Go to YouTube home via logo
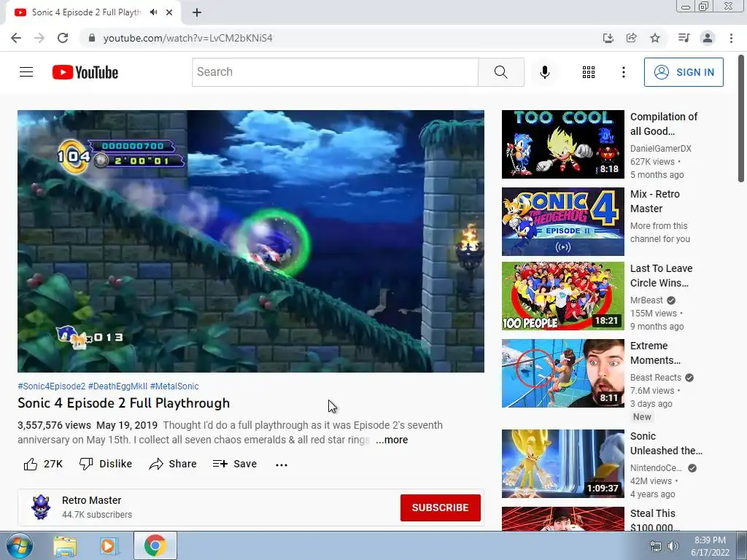The image size is (747, 560). (x=85, y=72)
